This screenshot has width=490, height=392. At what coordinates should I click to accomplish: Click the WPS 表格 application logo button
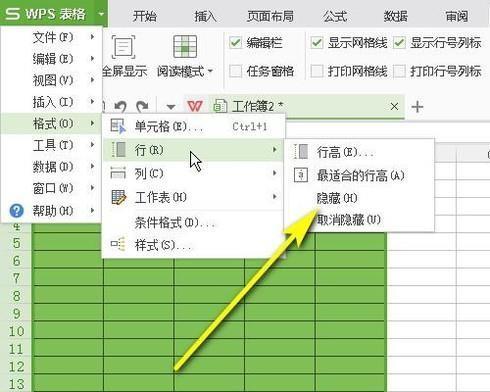click(x=47, y=14)
